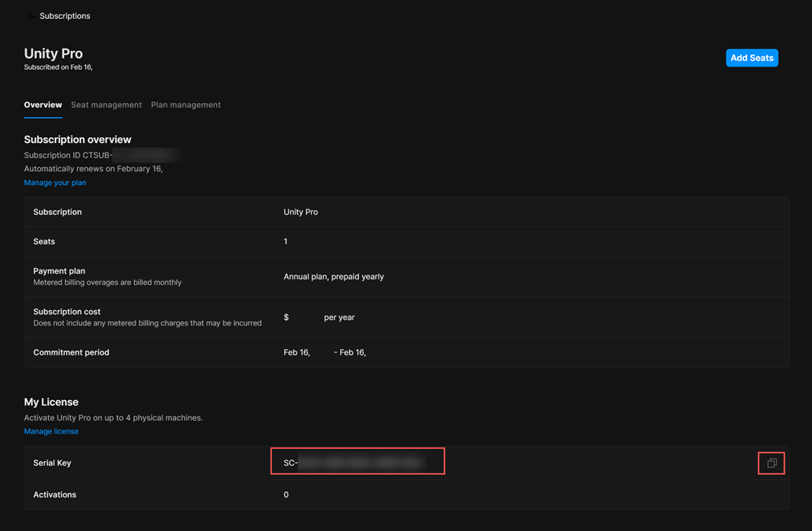812x531 pixels.
Task: Click the Commitment period row label
Action: pos(71,352)
